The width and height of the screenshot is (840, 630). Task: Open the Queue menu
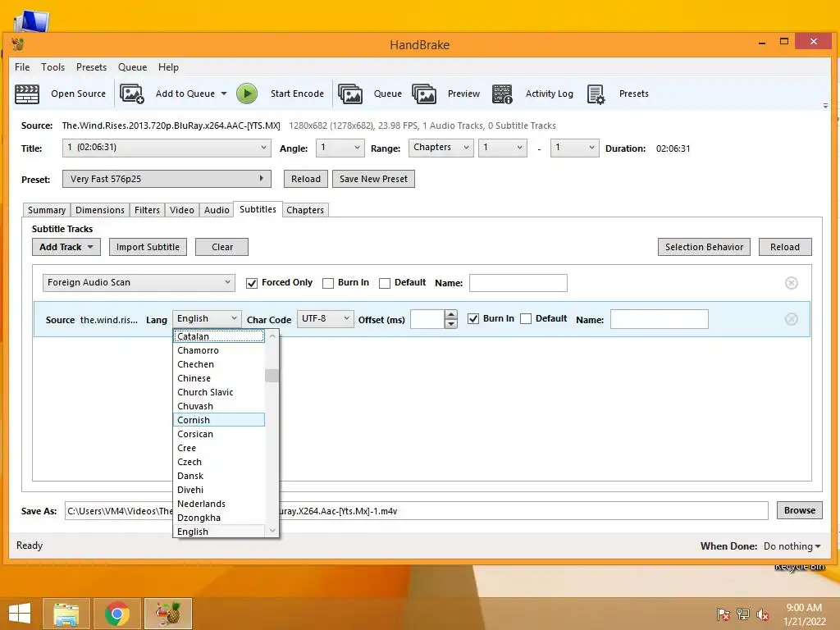132,67
